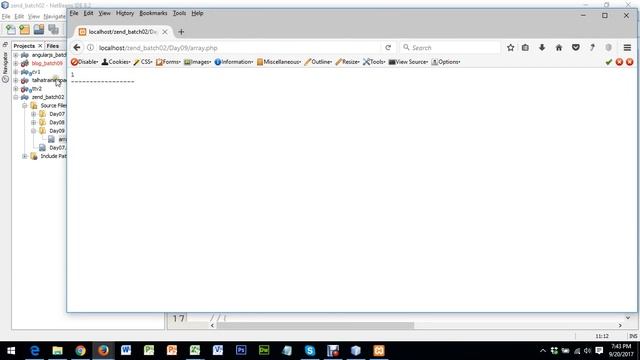The width and height of the screenshot is (640, 360).
Task: Open the taskbar clock showing 7:43 PM
Action: click(621, 350)
